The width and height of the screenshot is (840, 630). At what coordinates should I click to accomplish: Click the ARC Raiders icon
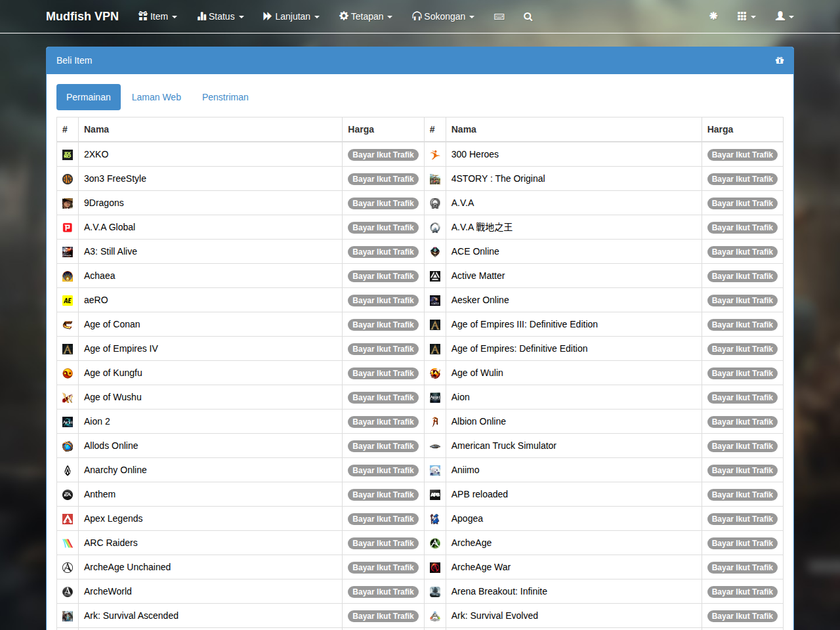point(68,543)
